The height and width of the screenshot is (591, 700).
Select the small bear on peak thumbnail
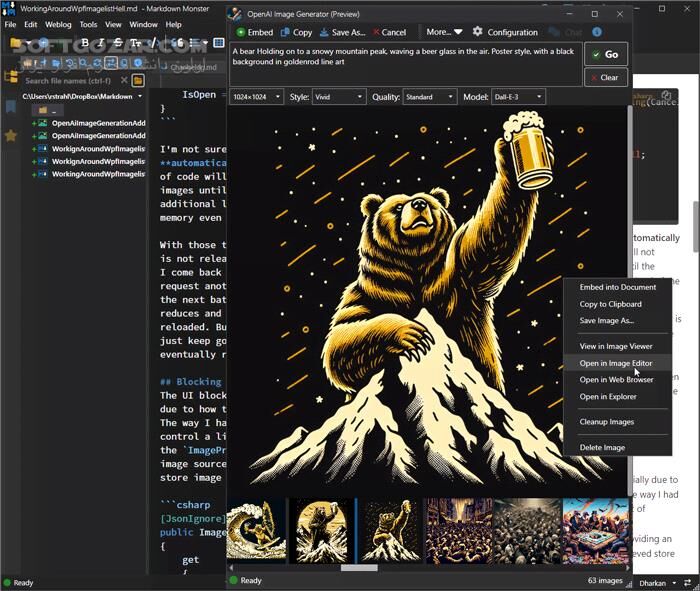[390, 530]
